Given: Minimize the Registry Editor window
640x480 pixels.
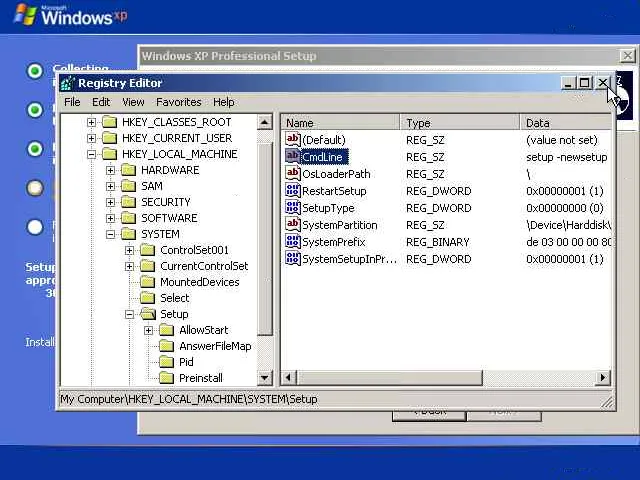Looking at the screenshot, I should click(568, 83).
